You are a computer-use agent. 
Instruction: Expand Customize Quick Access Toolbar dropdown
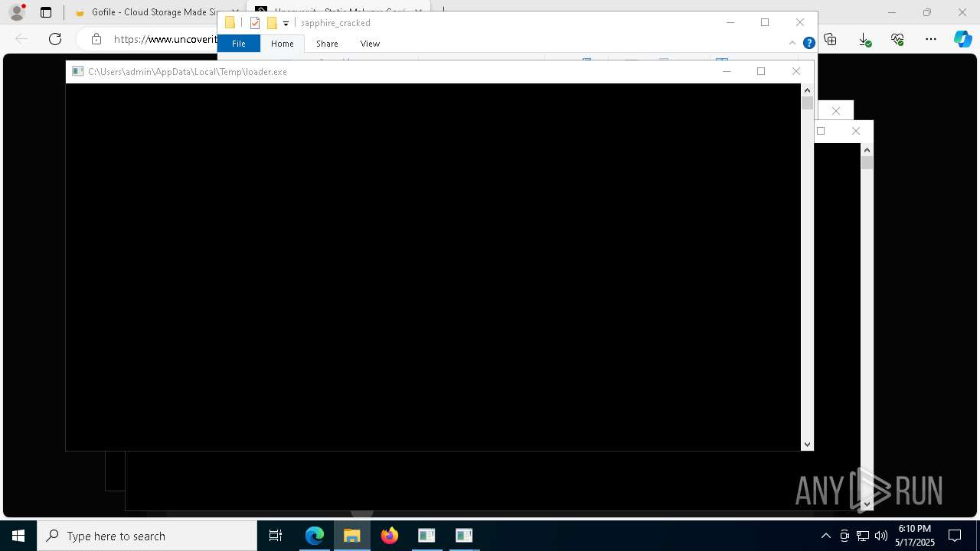(x=286, y=24)
